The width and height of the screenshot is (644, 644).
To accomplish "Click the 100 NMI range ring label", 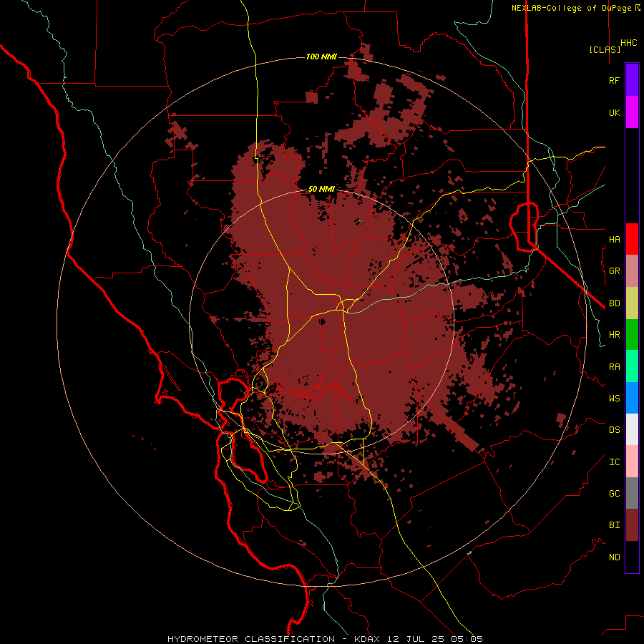I will [321, 57].
